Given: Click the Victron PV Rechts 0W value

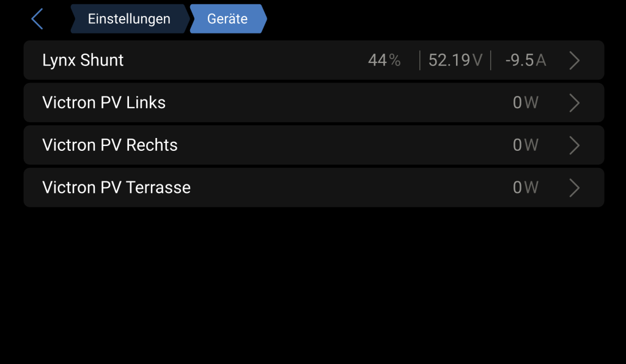Looking at the screenshot, I should point(525,145).
